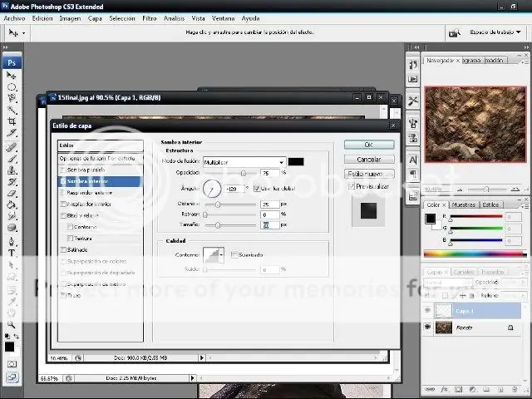
Task: Collapse the right panels with the double arrow
Action: (x=526, y=47)
